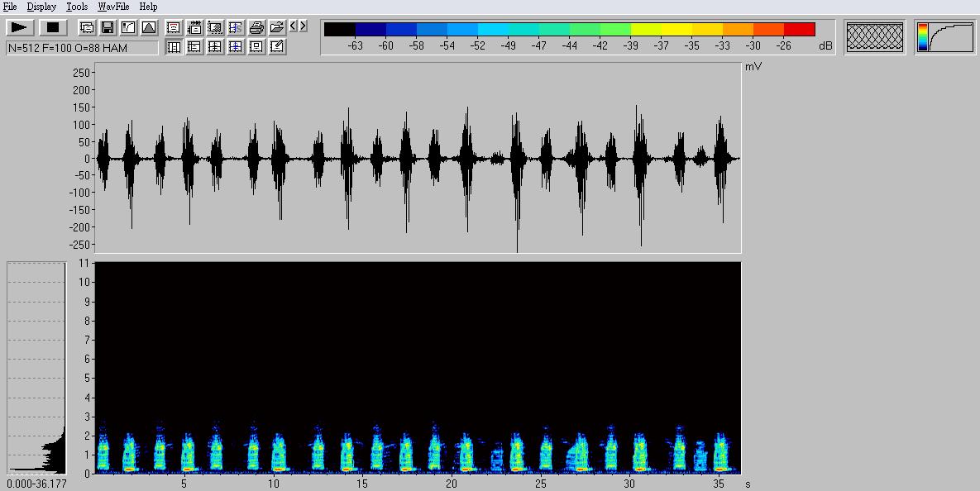Image resolution: width=980 pixels, height=491 pixels.
Task: Click the bell-shaped window function icon
Action: 149,27
